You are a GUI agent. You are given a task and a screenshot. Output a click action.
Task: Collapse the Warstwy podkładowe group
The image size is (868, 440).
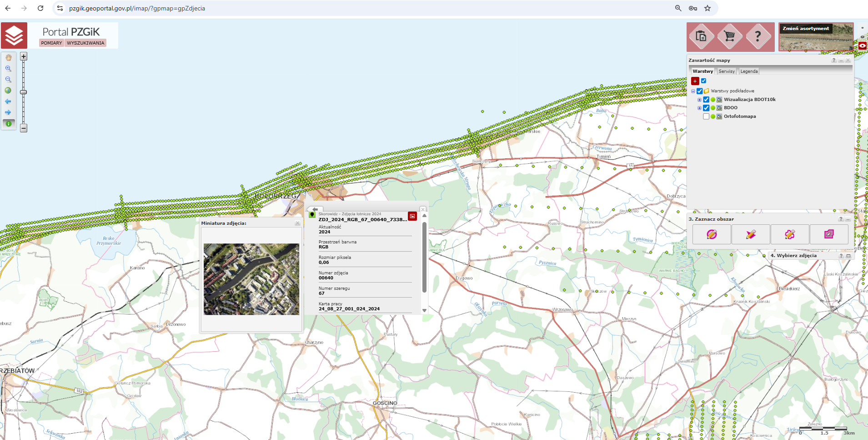click(693, 91)
